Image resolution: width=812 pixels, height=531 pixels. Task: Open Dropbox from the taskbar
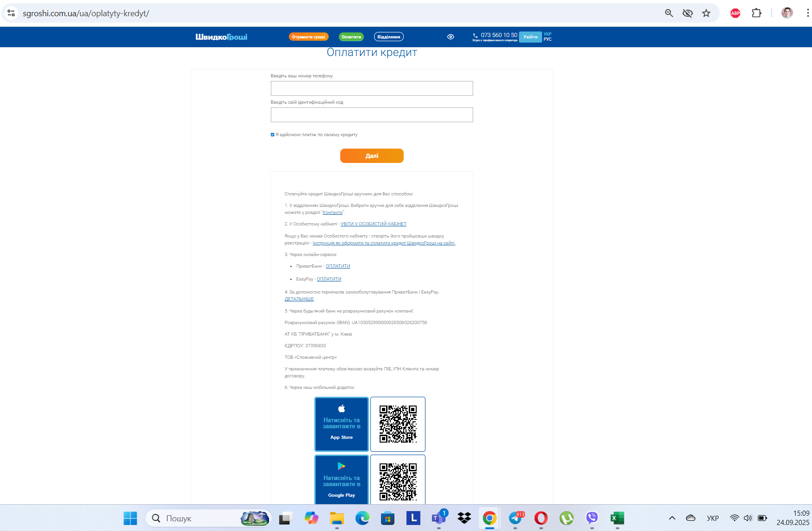coord(464,518)
